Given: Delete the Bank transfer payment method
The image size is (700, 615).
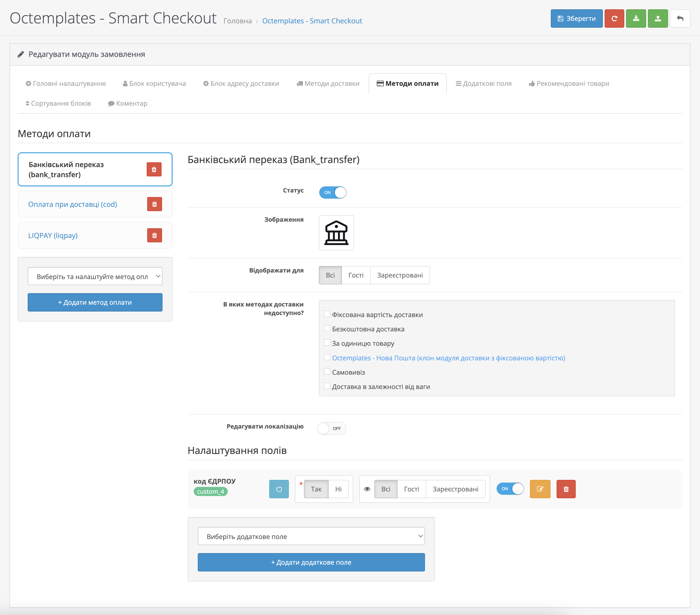Looking at the screenshot, I should click(154, 170).
